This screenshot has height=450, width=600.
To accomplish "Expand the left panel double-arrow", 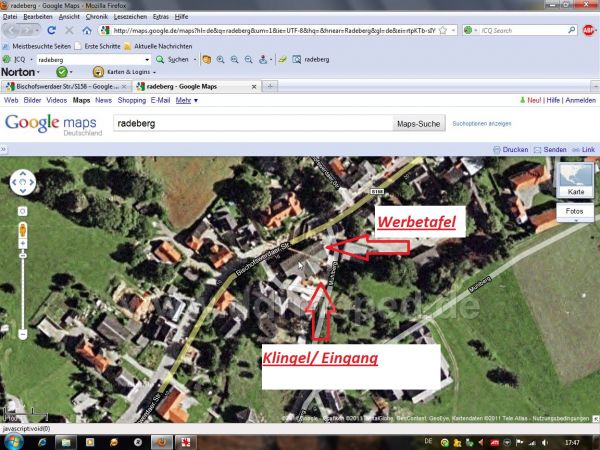I will pos(5,150).
